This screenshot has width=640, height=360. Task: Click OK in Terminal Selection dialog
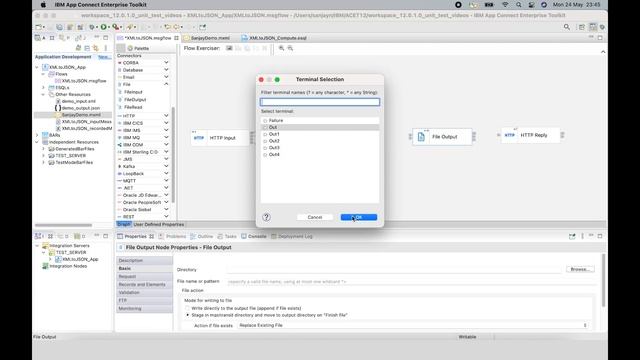[359, 217]
